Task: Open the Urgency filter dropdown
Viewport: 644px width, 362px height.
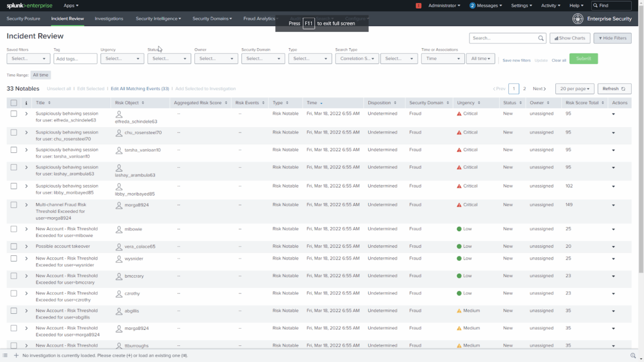Action: click(x=122, y=58)
